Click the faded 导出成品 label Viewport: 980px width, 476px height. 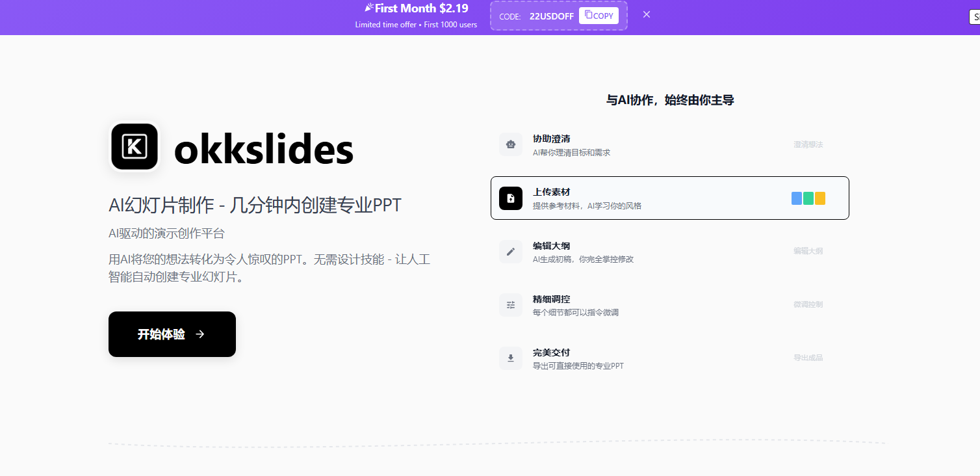pos(808,358)
